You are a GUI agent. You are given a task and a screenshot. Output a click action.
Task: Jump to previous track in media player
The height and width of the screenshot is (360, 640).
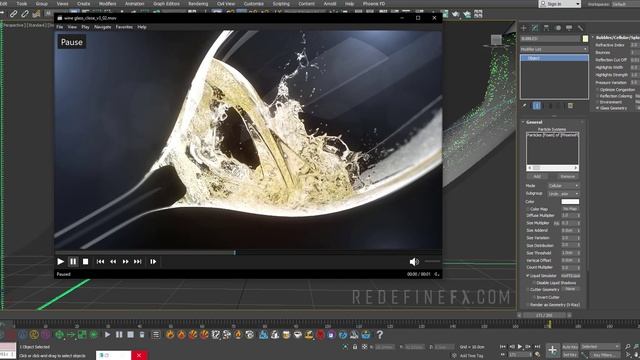point(100,262)
